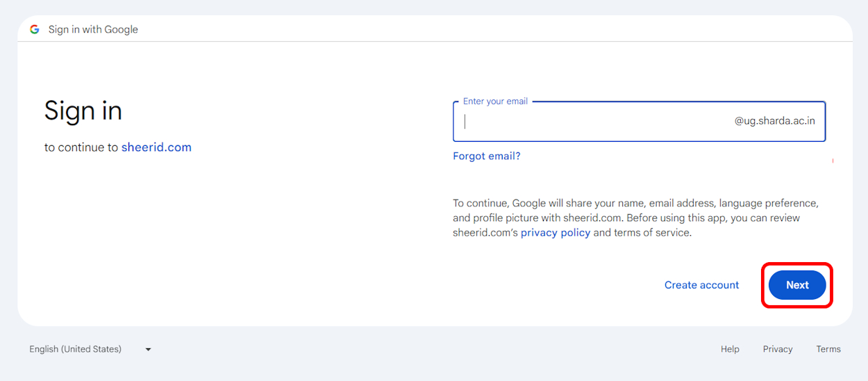Click the @ug.sharda.ac.in domain suffix
The height and width of the screenshot is (381, 868).
[x=775, y=121]
